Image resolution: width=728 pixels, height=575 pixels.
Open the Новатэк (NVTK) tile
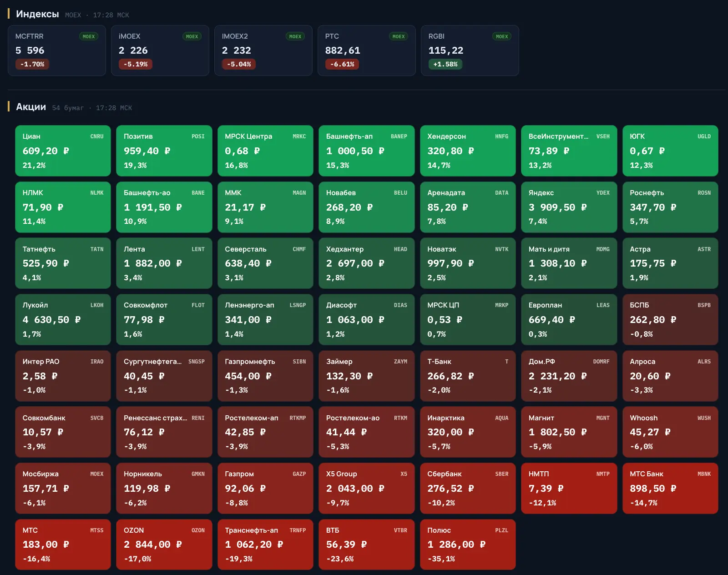click(468, 263)
